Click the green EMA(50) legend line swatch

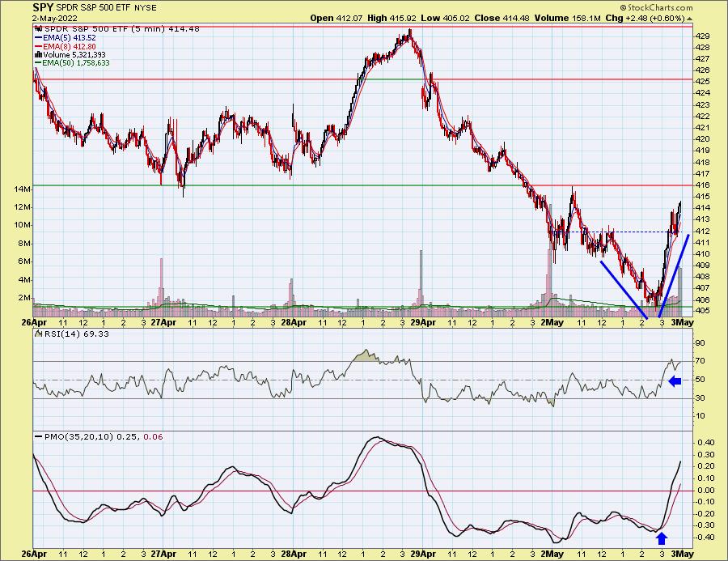pyautogui.click(x=38, y=63)
